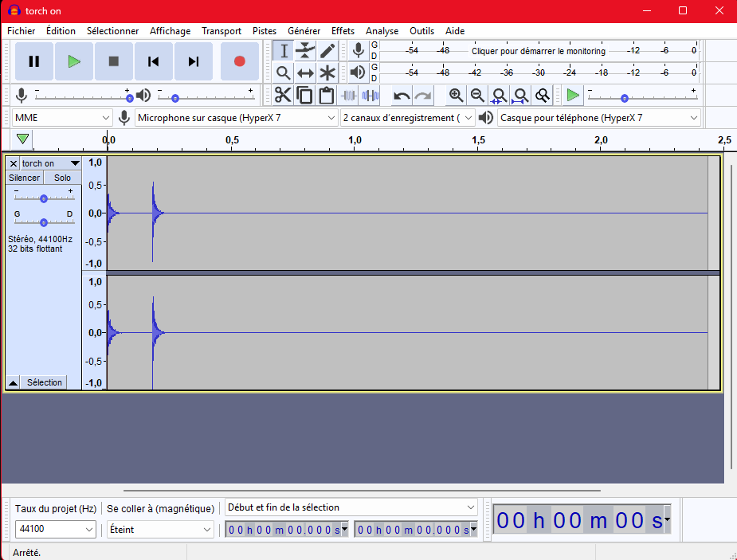Screen dimensions: 737x560
Task: Fit selection to width zoom icon
Action: [499, 96]
